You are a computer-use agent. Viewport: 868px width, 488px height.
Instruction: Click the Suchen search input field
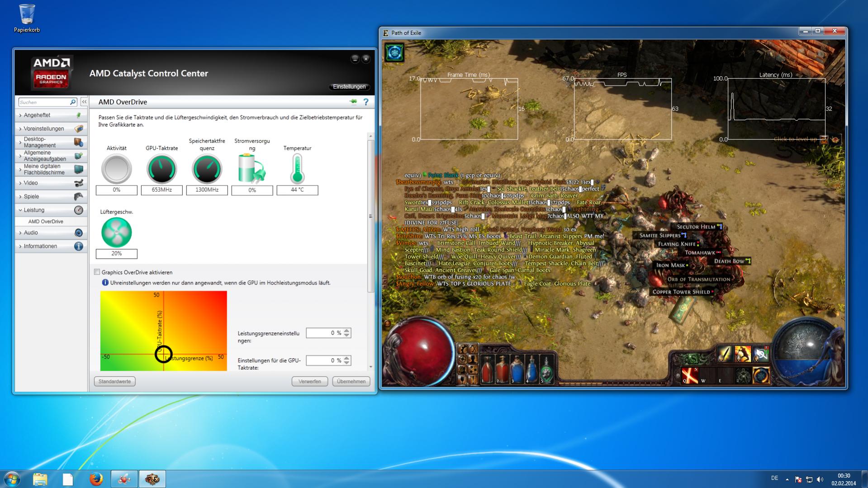click(43, 102)
